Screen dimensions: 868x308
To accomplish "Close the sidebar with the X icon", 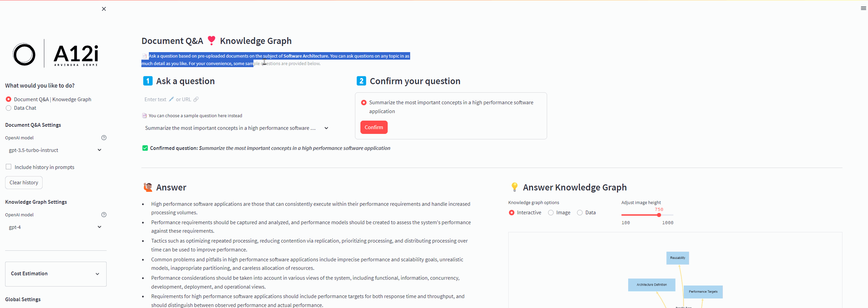I will coord(104,9).
